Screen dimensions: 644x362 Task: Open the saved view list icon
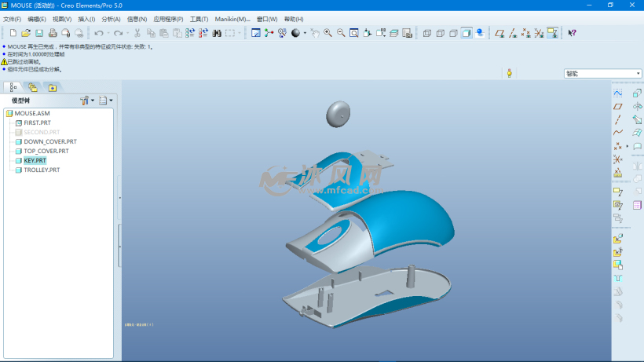381,33
